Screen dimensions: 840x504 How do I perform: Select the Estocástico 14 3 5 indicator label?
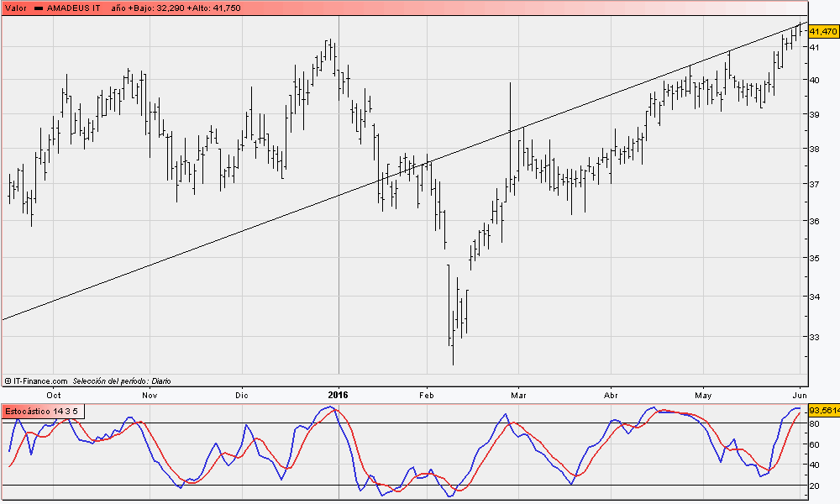42,412
